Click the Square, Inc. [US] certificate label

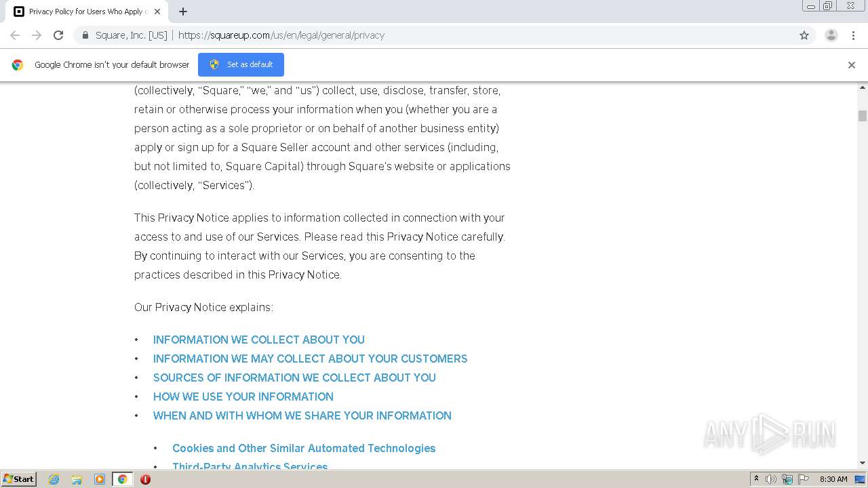coord(132,35)
